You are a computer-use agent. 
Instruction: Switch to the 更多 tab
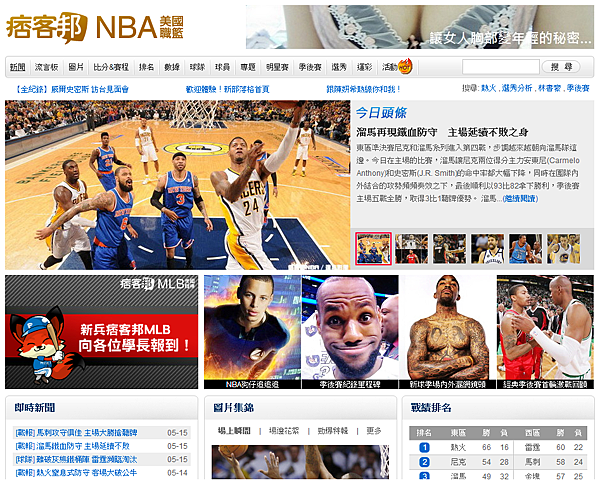373,431
